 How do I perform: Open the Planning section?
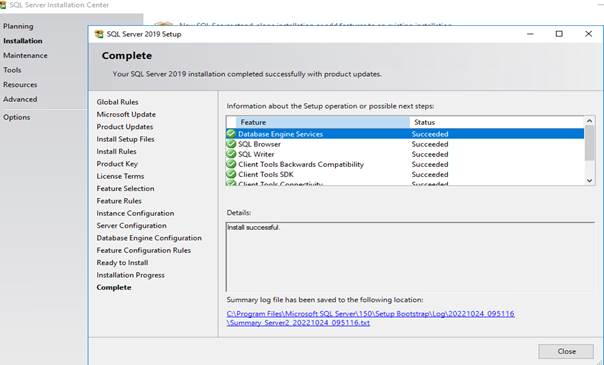tap(18, 26)
